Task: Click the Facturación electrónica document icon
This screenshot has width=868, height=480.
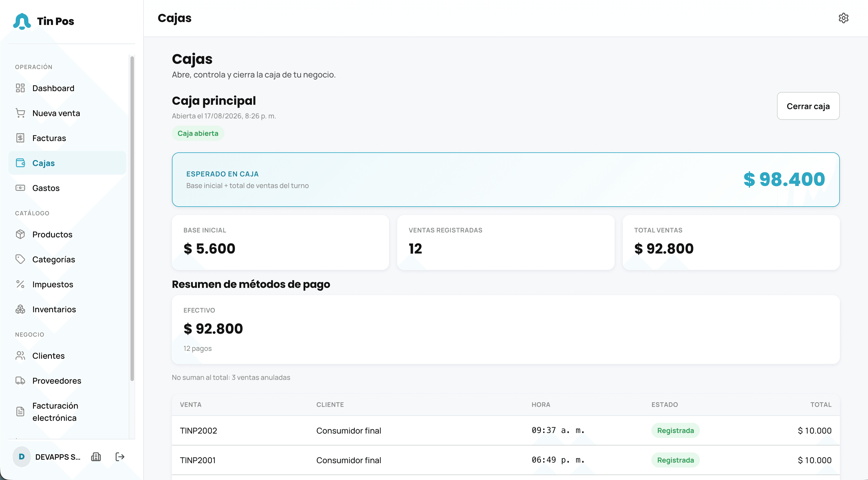Action: [20, 412]
